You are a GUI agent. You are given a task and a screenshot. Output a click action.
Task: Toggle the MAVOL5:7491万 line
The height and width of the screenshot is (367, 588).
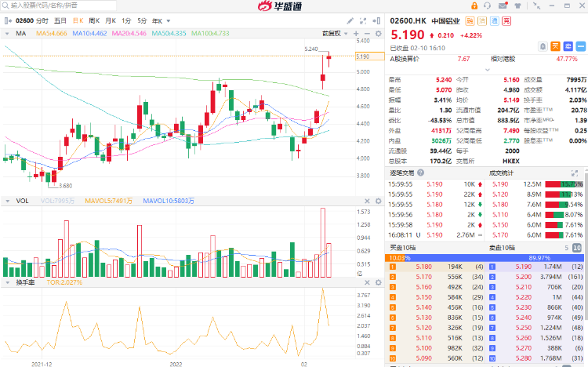[109, 201]
